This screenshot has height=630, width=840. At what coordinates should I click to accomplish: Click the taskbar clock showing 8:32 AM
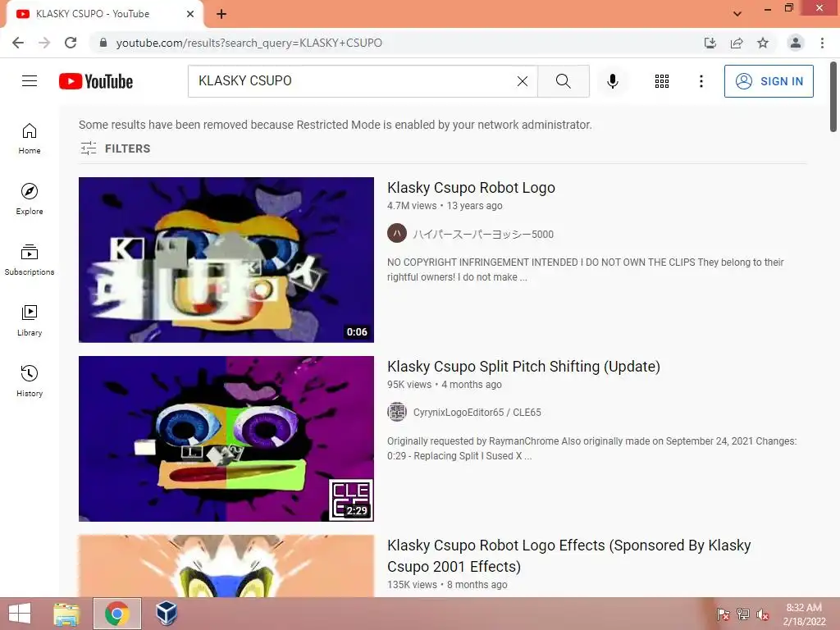pos(804,614)
